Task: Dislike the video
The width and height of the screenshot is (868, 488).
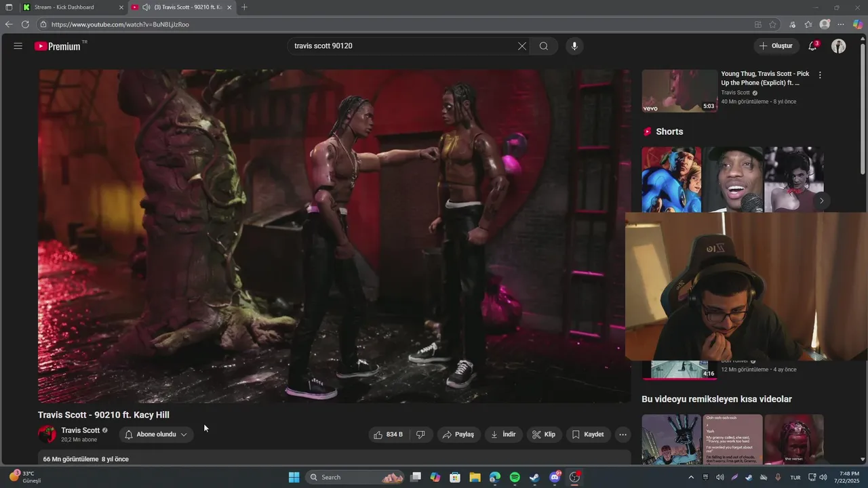Action: pos(420,434)
